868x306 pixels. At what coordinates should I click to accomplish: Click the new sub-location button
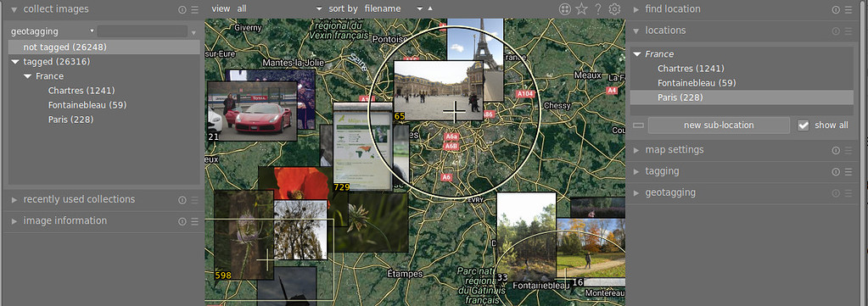pyautogui.click(x=719, y=125)
